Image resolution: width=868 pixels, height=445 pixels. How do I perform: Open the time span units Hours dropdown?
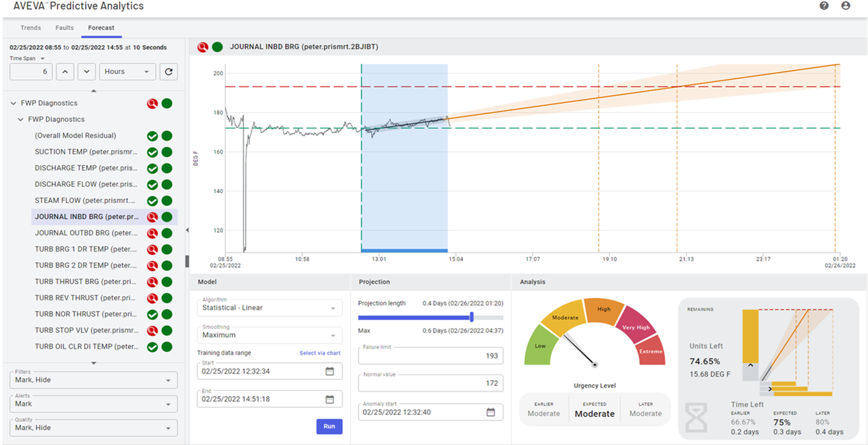click(x=127, y=71)
